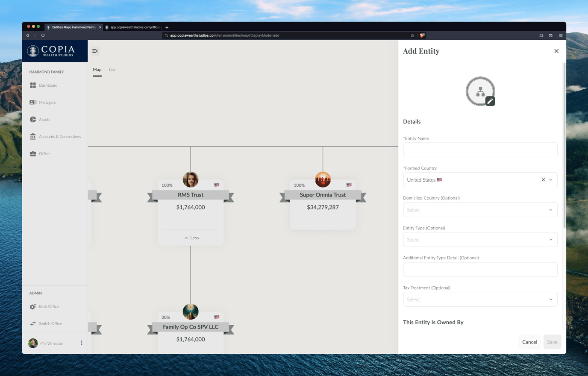Collapse the sidebar with the toggle icon
Viewport: 588px width, 376px height.
click(x=94, y=50)
